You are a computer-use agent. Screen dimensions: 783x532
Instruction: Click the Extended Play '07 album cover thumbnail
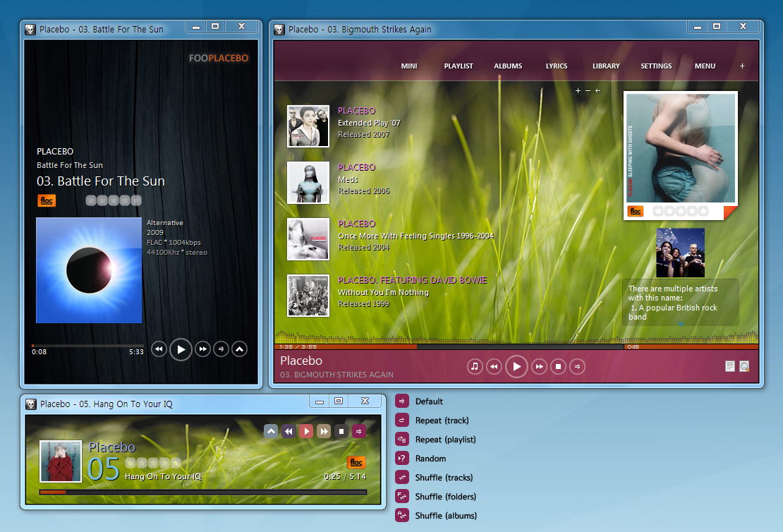pyautogui.click(x=308, y=126)
